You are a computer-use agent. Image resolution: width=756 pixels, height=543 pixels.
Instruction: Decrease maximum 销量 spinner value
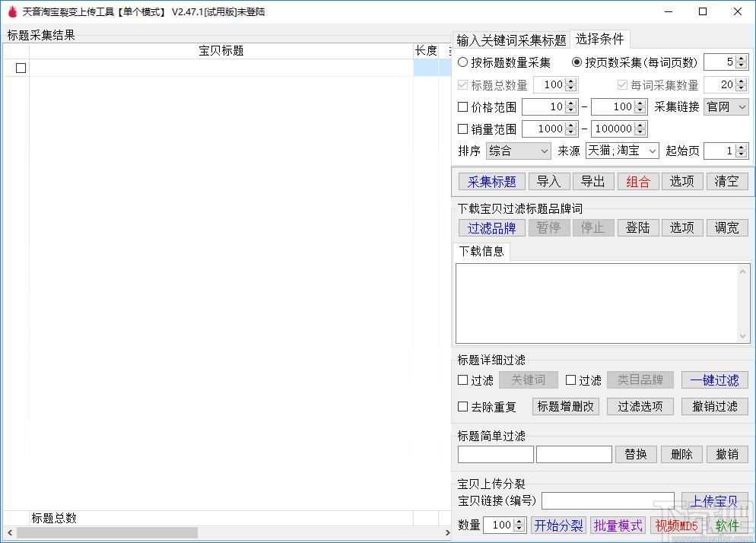(640, 132)
